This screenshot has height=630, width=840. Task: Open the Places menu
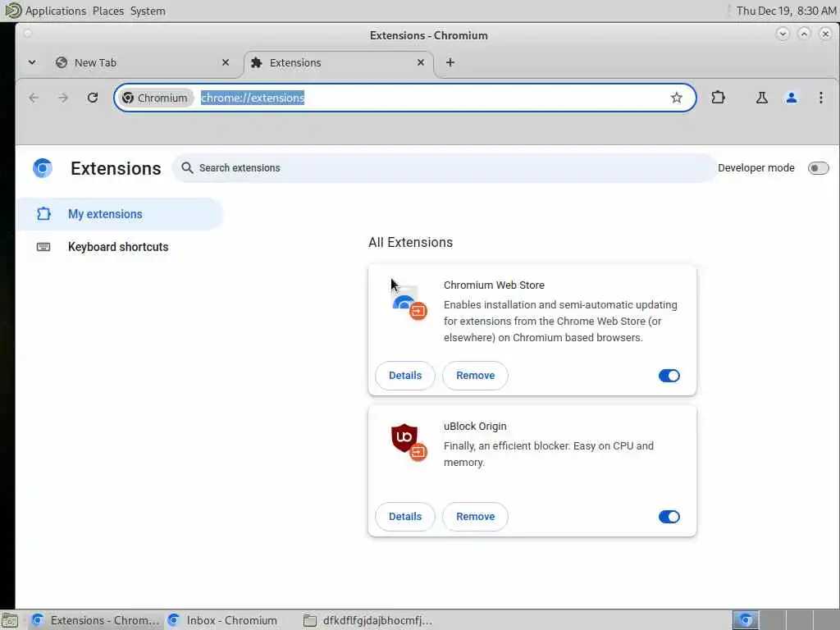(x=107, y=11)
